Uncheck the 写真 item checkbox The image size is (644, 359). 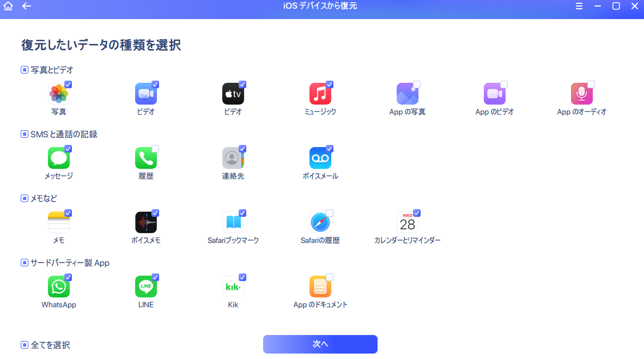click(68, 84)
